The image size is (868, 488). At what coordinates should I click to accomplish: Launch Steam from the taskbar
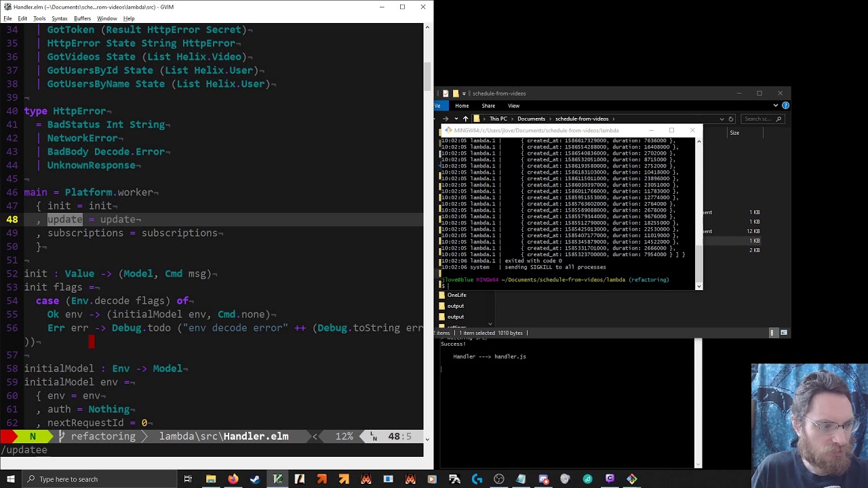point(255,479)
